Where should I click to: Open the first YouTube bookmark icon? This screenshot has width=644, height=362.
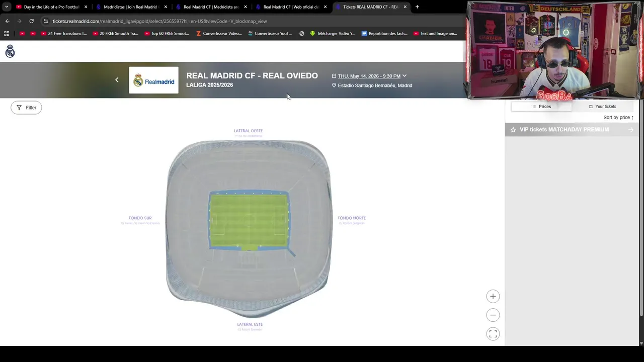pos(22,34)
